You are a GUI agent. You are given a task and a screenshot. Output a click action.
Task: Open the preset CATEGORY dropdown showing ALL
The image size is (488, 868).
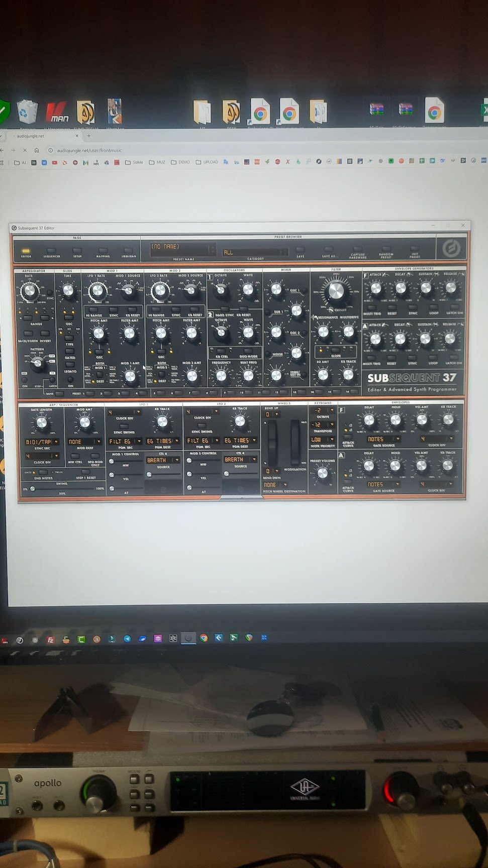(x=255, y=252)
